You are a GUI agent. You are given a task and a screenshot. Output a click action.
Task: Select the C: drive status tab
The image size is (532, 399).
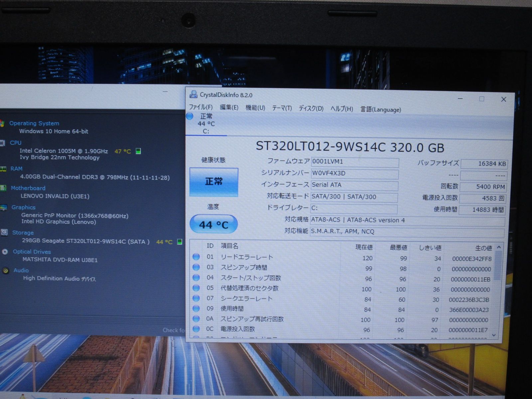point(206,124)
